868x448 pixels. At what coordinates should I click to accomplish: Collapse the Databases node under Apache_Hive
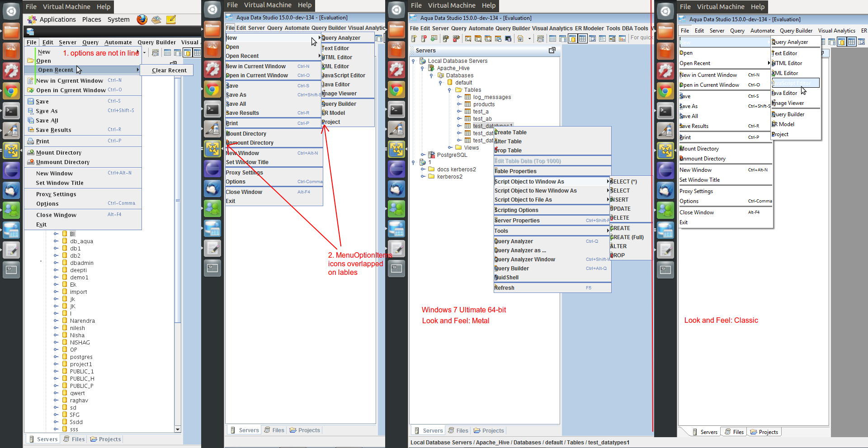click(431, 75)
